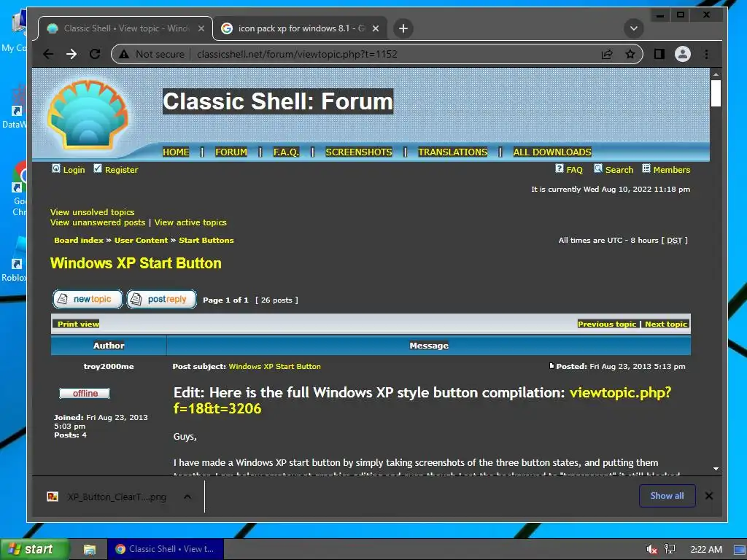Click the Login link
Screen dimensions: 747x560
pyautogui.click(x=74, y=170)
